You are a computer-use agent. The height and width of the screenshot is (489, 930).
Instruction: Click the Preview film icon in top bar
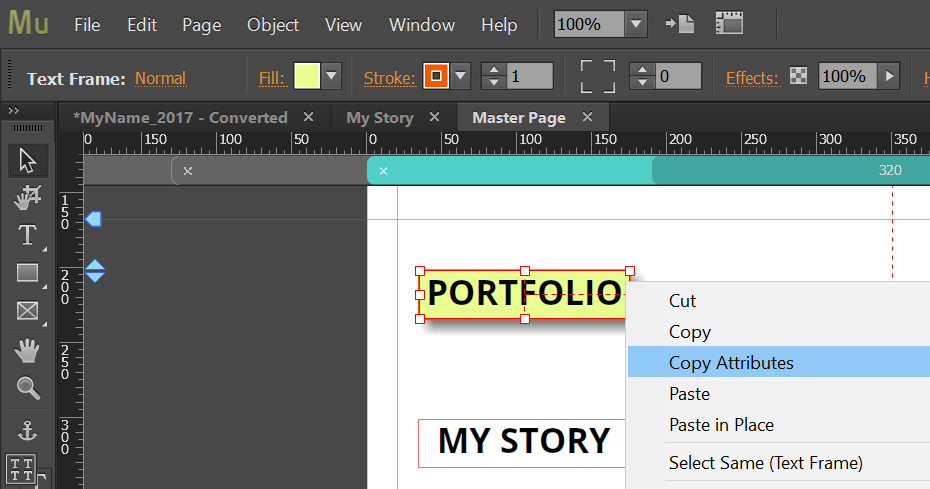(729, 24)
